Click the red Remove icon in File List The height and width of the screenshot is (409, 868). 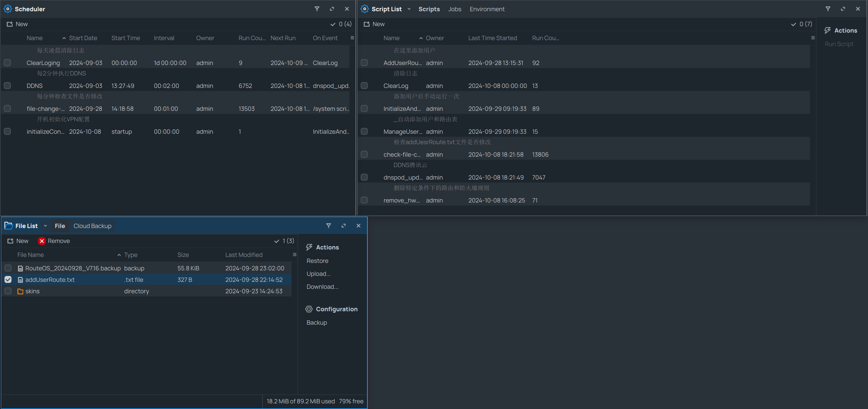point(42,241)
